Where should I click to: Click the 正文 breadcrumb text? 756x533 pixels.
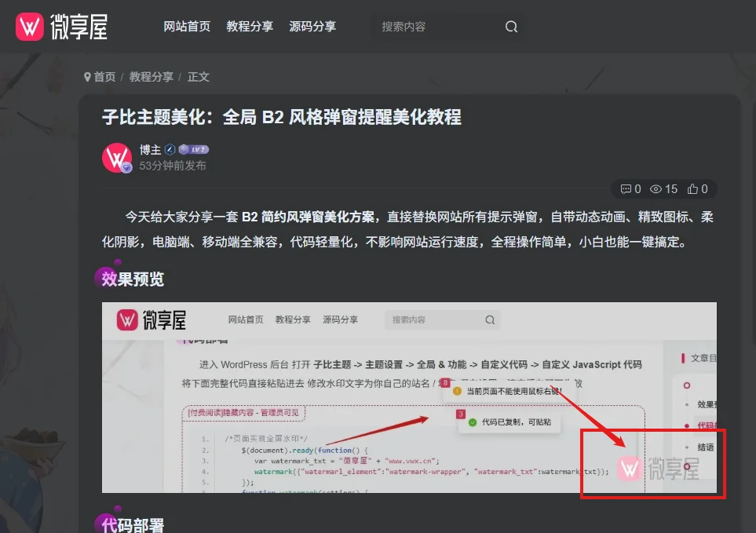(198, 77)
